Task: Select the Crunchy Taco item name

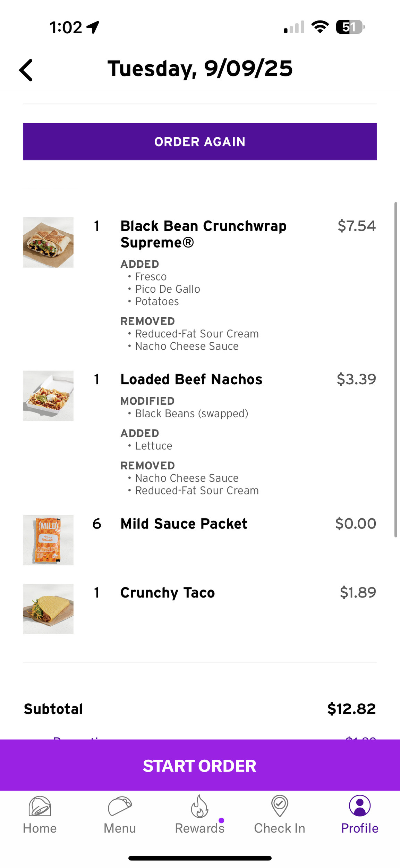Action: click(168, 592)
